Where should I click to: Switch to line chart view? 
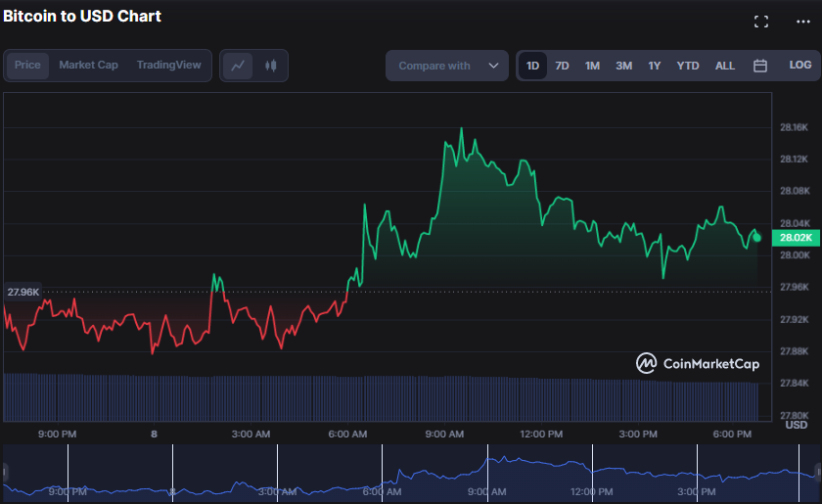click(238, 66)
